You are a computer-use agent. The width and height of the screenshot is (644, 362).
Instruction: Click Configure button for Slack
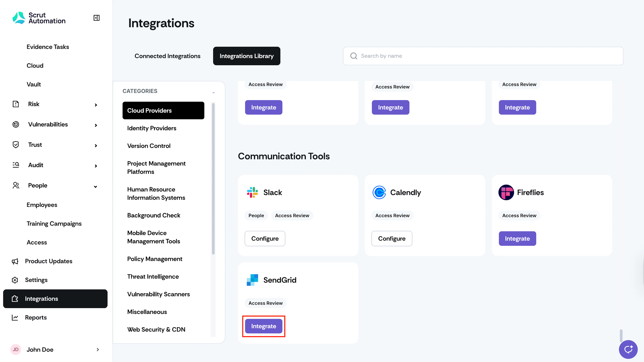(265, 238)
